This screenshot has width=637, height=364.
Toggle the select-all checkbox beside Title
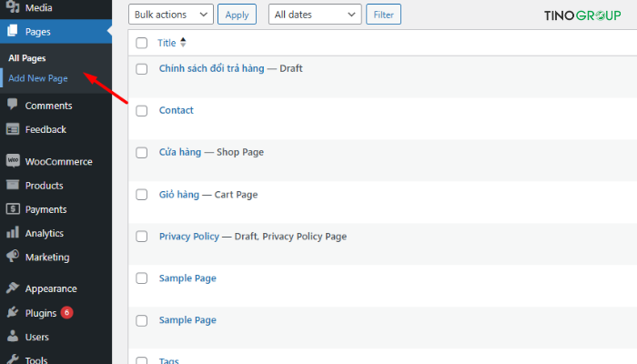pos(141,43)
